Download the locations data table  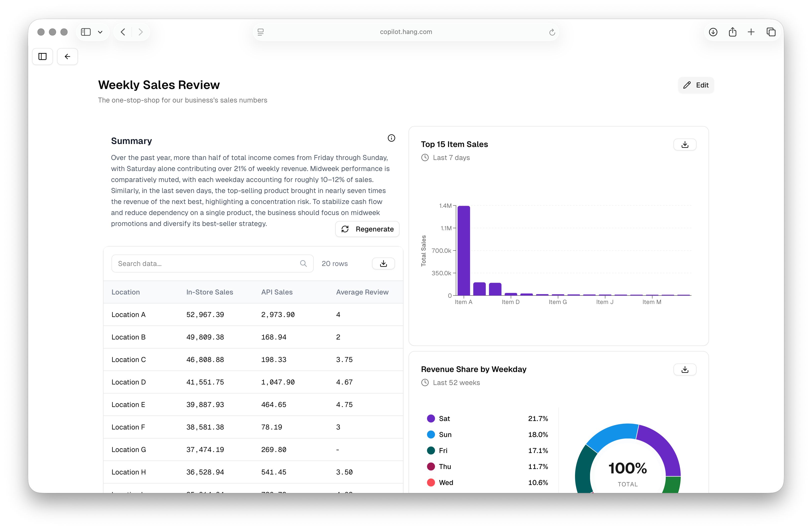pyautogui.click(x=383, y=263)
